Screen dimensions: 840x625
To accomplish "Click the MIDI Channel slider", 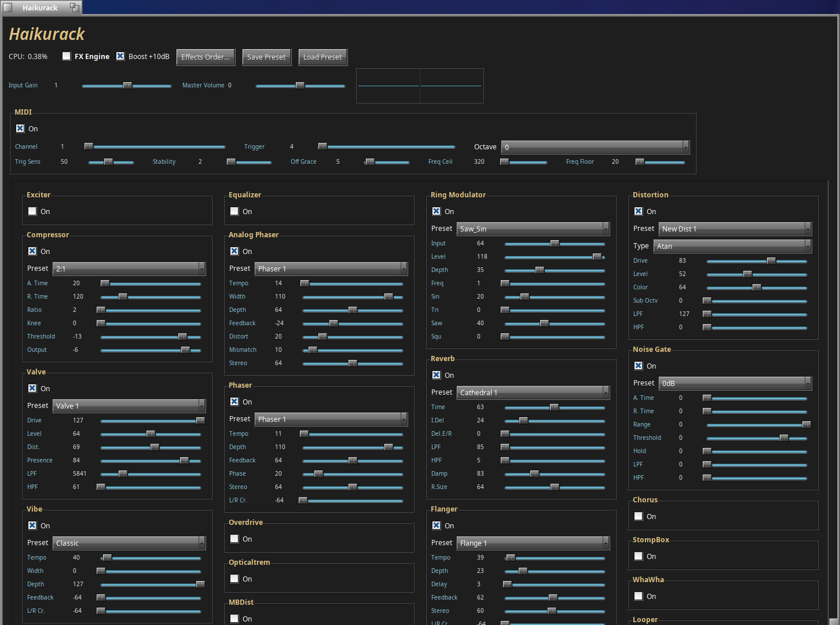I will coord(155,147).
